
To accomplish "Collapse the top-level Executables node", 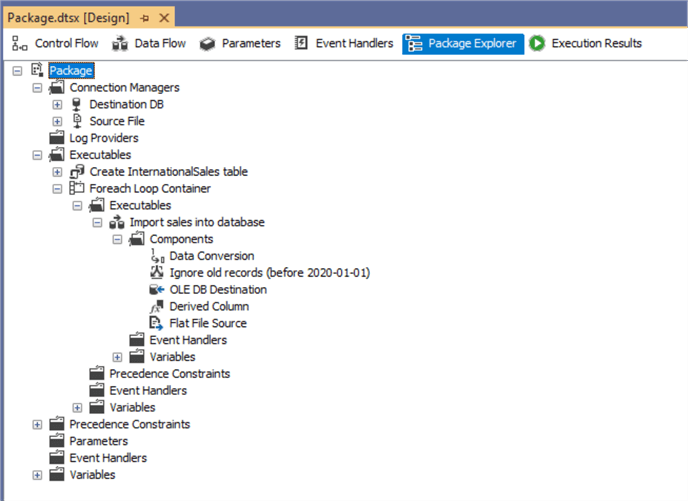I will point(37,155).
